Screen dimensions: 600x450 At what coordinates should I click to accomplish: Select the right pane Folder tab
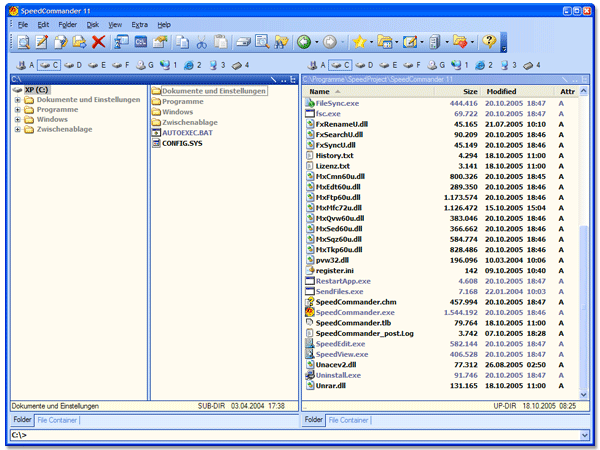[x=314, y=420]
